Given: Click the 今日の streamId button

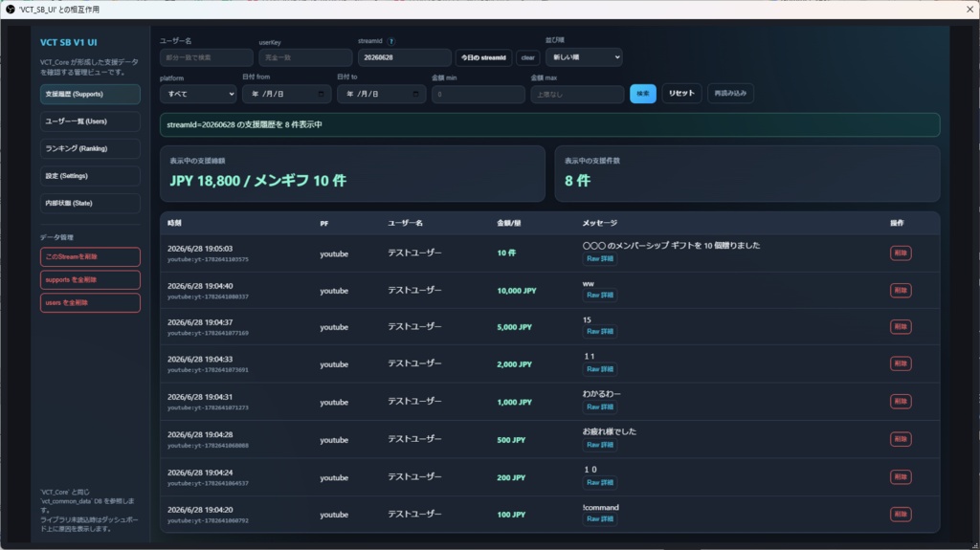Looking at the screenshot, I should point(483,57).
